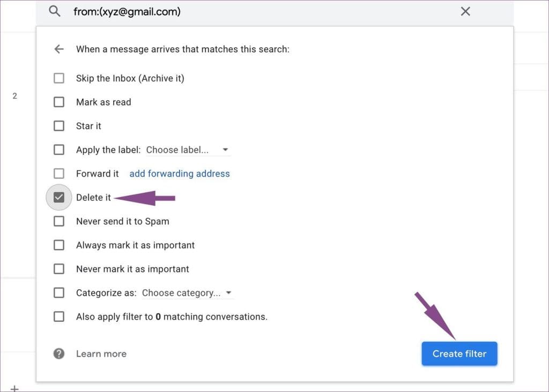The height and width of the screenshot is (392, 549).
Task: Click the search magnifier icon
Action: [x=54, y=11]
